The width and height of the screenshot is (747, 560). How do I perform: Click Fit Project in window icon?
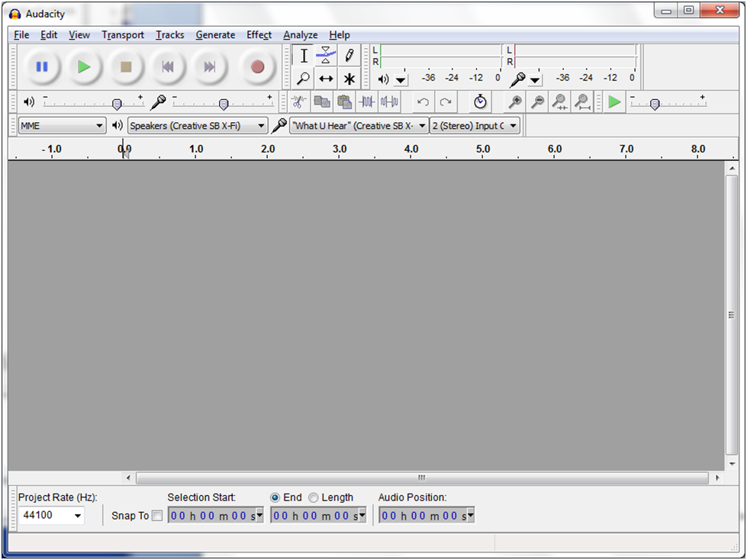pyautogui.click(x=582, y=102)
